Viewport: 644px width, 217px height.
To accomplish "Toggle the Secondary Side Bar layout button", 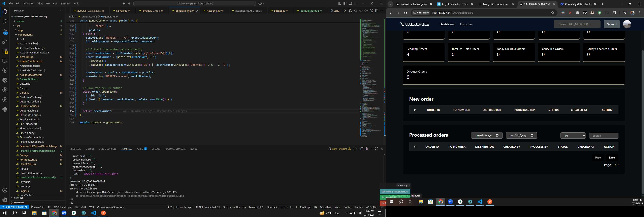I will [355, 3].
